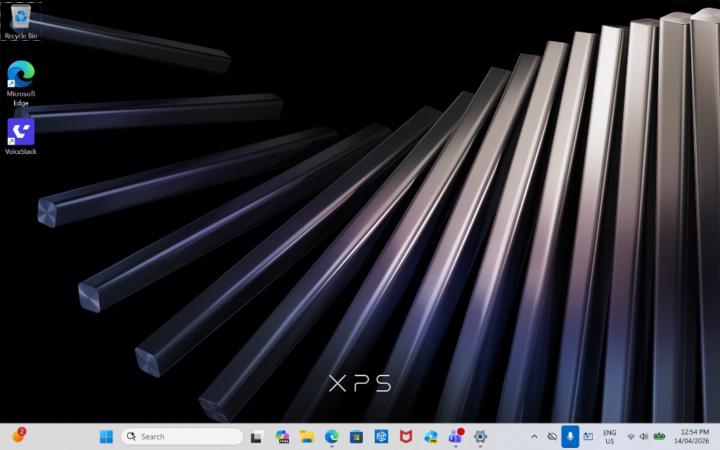Click the OneDrive not-synced cloud icon
The width and height of the screenshot is (720, 450).
click(x=552, y=437)
